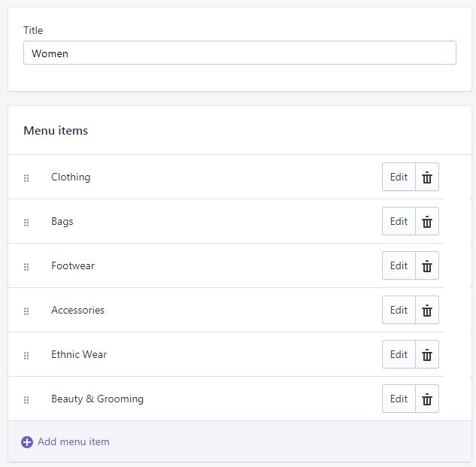Click trash icon next to Ethnic Wear

(427, 355)
